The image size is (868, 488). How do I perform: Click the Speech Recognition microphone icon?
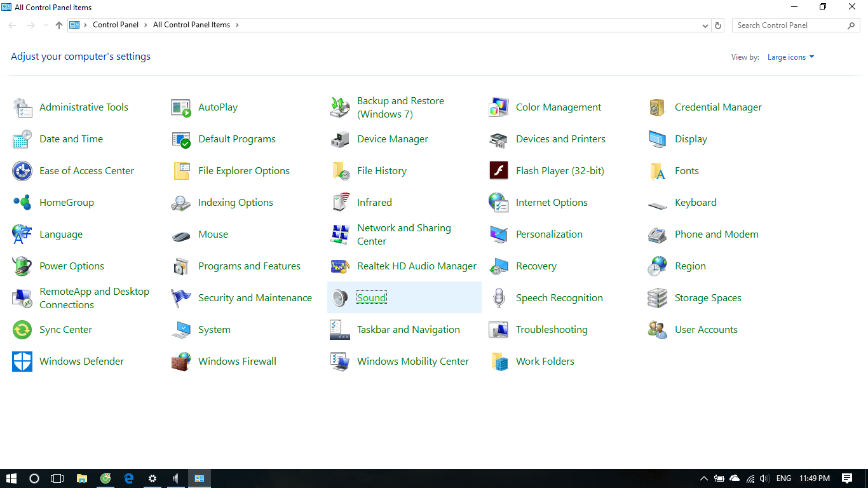499,298
